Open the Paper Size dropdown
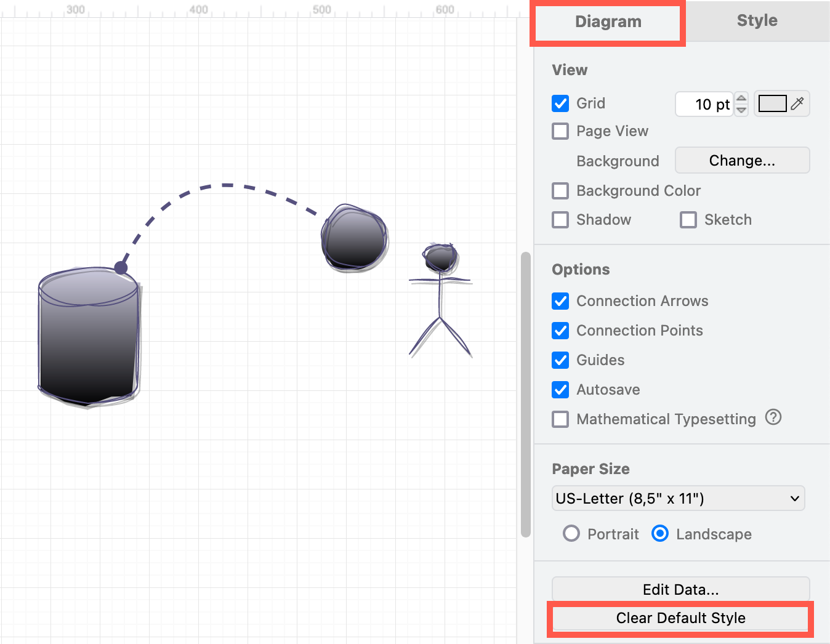 coord(678,498)
